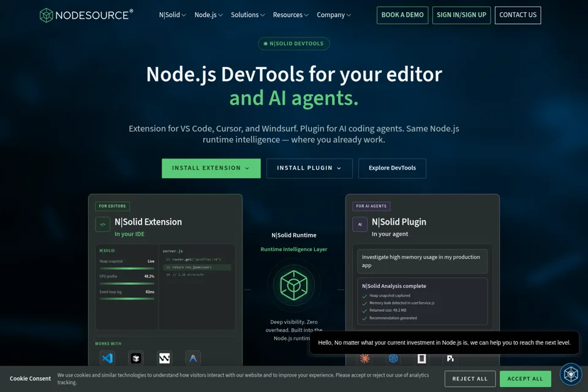
Task: Accept all cookies
Action: pyautogui.click(x=525, y=379)
